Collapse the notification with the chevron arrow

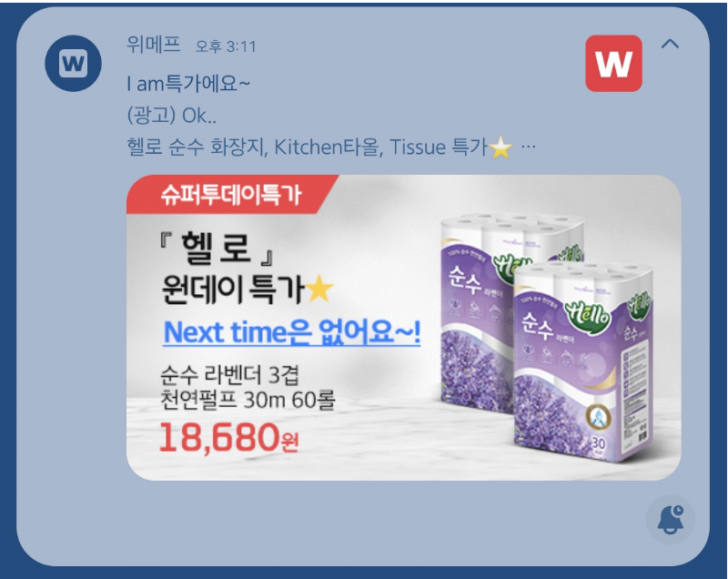coord(670,44)
